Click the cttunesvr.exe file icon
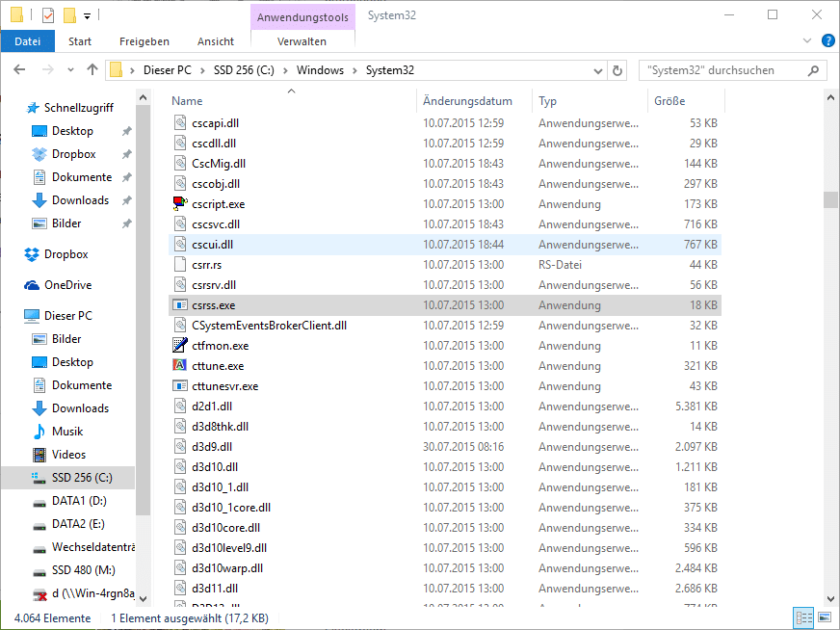The height and width of the screenshot is (630, 840). 180,385
